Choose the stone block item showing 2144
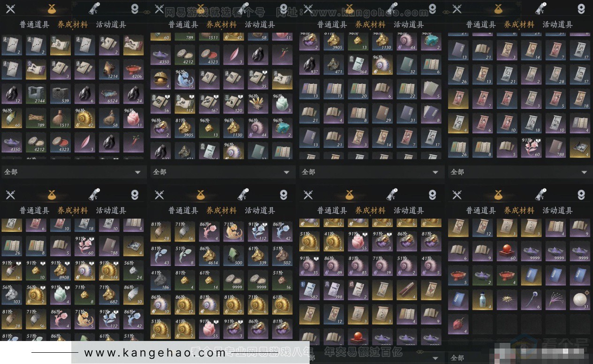The height and width of the screenshot is (364, 593). [36, 94]
